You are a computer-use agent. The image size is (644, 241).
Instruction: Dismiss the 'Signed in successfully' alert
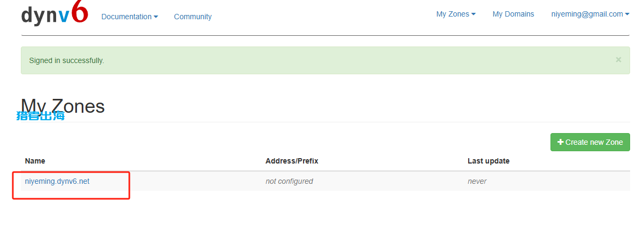(618, 60)
